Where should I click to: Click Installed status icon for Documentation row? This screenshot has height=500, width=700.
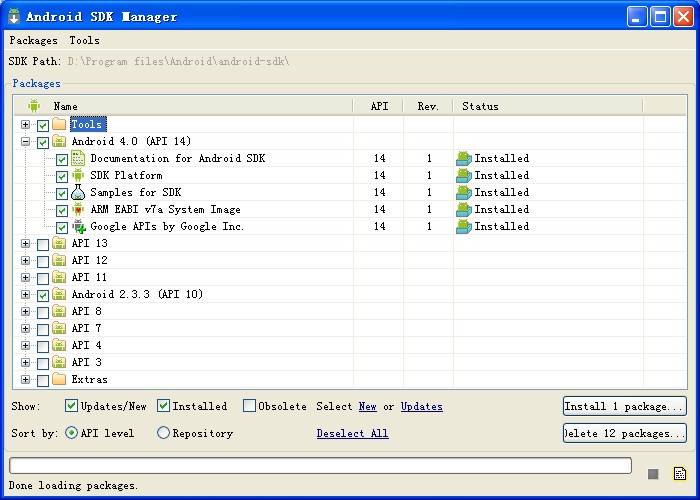click(x=464, y=158)
